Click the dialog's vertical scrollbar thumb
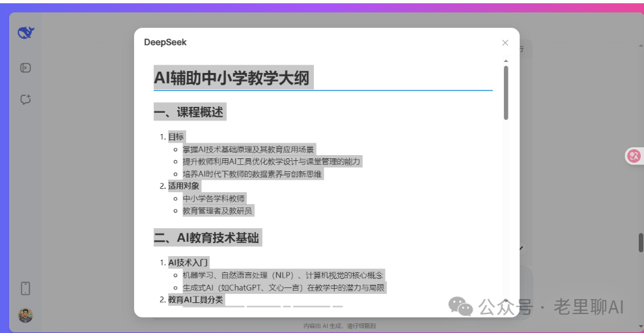 point(506,93)
